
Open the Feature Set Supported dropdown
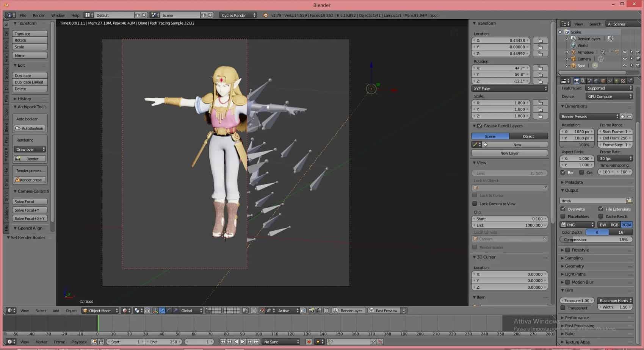click(x=609, y=88)
